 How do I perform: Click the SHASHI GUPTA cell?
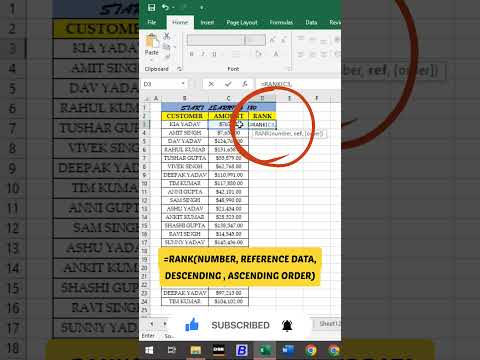click(x=185, y=226)
